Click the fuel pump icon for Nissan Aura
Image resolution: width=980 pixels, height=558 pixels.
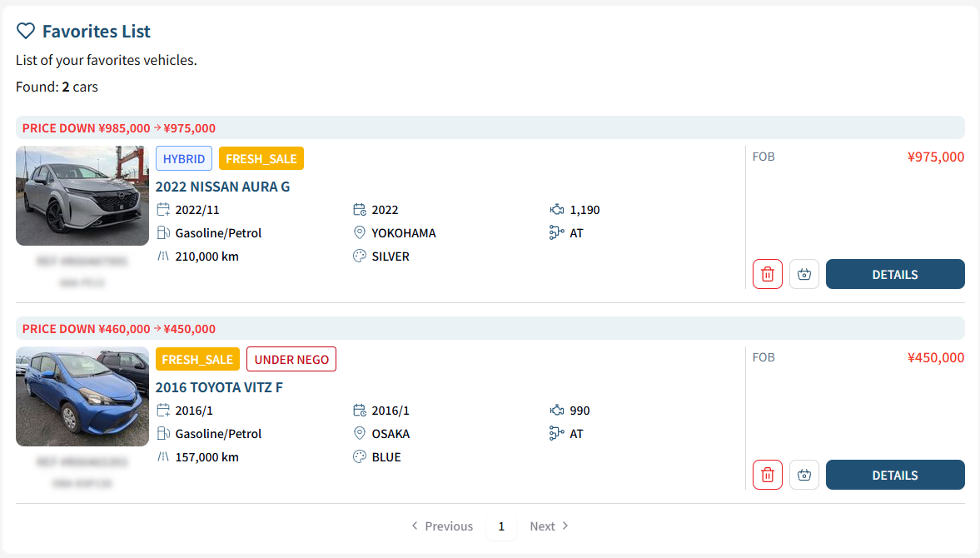click(x=163, y=232)
